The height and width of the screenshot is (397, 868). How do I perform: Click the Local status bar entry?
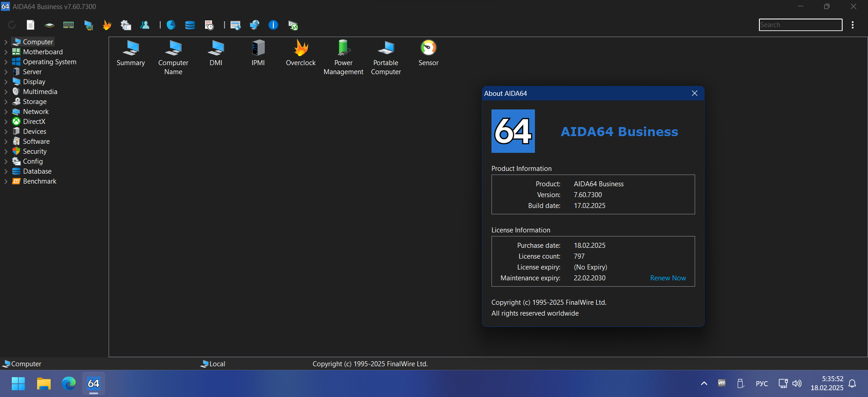213,364
